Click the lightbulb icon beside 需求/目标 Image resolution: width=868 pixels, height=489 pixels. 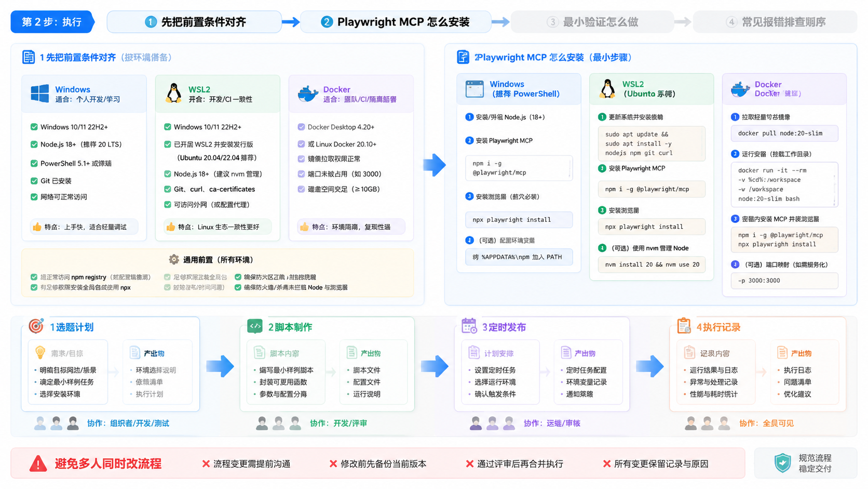point(40,353)
